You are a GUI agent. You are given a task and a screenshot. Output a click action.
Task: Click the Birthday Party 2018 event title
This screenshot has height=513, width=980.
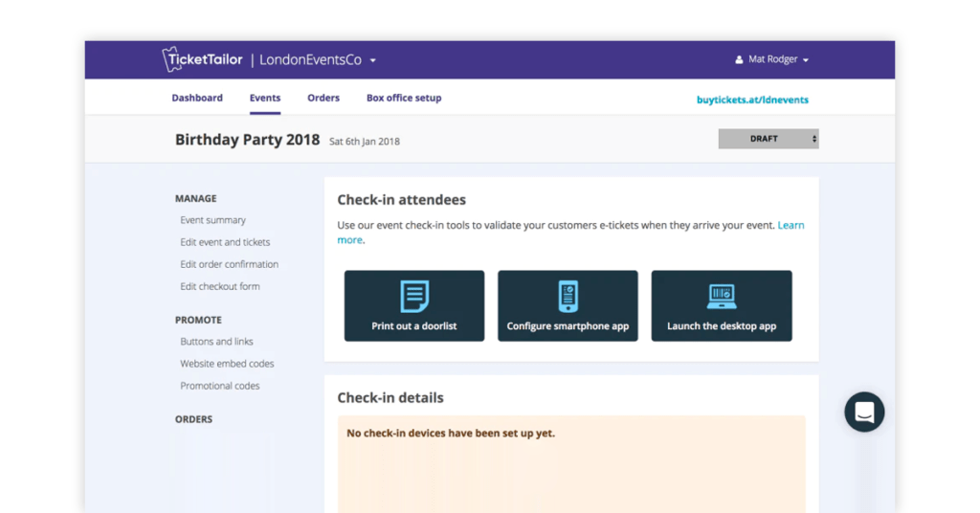tap(248, 140)
